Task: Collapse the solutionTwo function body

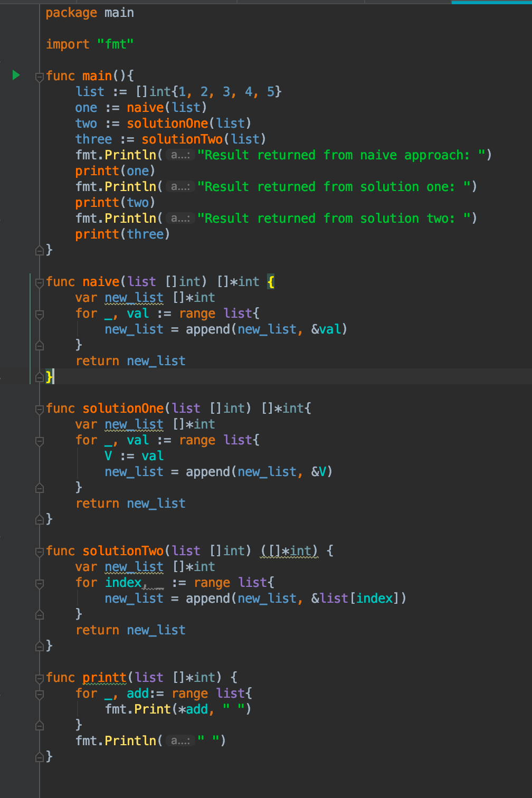Action: pyautogui.click(x=39, y=550)
